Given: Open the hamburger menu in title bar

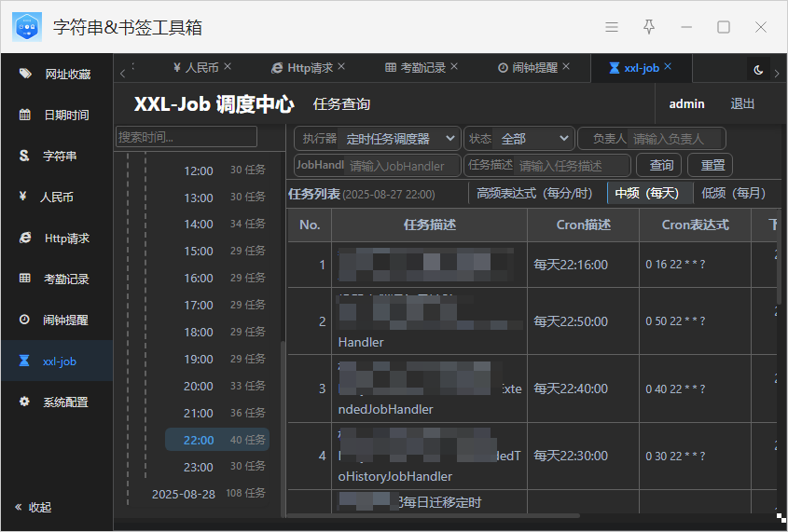Looking at the screenshot, I should [x=612, y=27].
